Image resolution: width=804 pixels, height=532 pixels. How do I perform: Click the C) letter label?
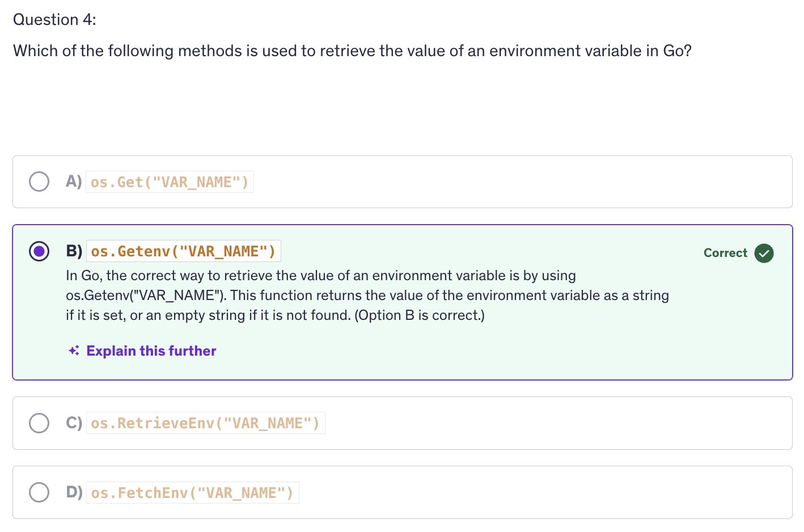pos(74,423)
